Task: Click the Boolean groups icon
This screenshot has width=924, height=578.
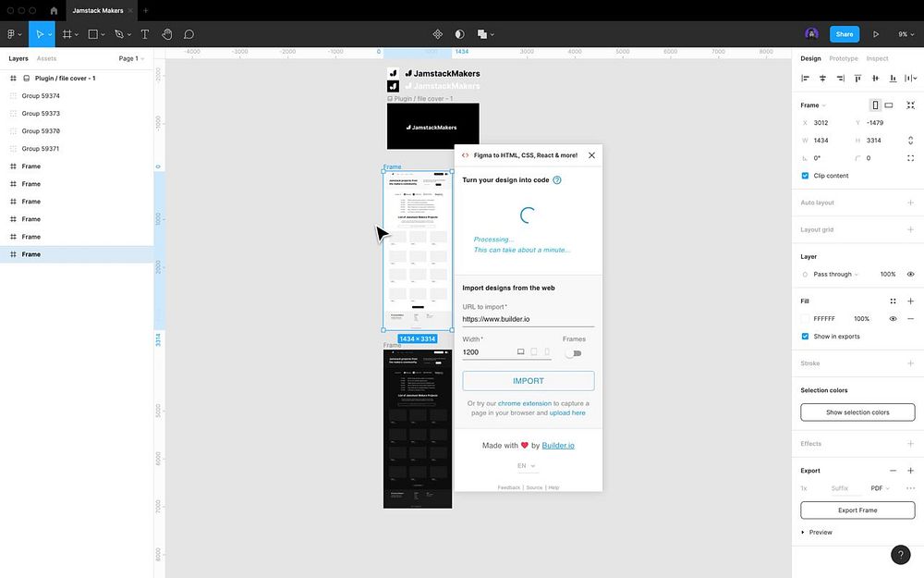Action: pos(482,34)
